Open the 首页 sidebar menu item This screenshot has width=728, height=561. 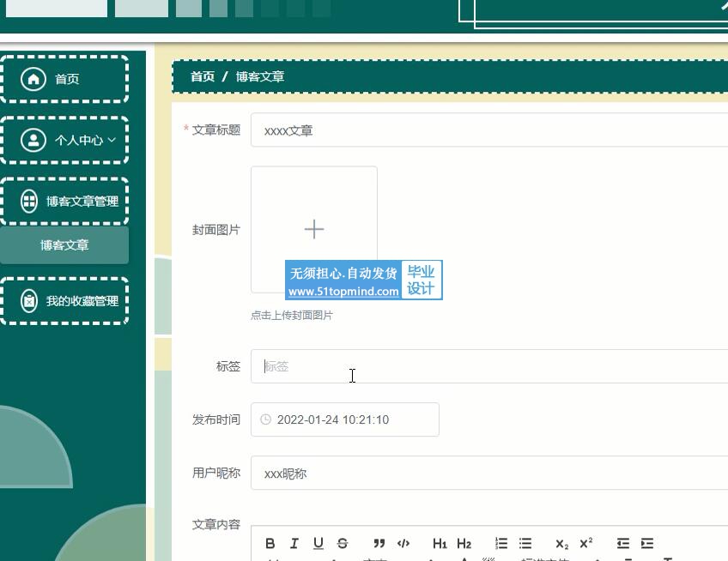tap(64, 79)
